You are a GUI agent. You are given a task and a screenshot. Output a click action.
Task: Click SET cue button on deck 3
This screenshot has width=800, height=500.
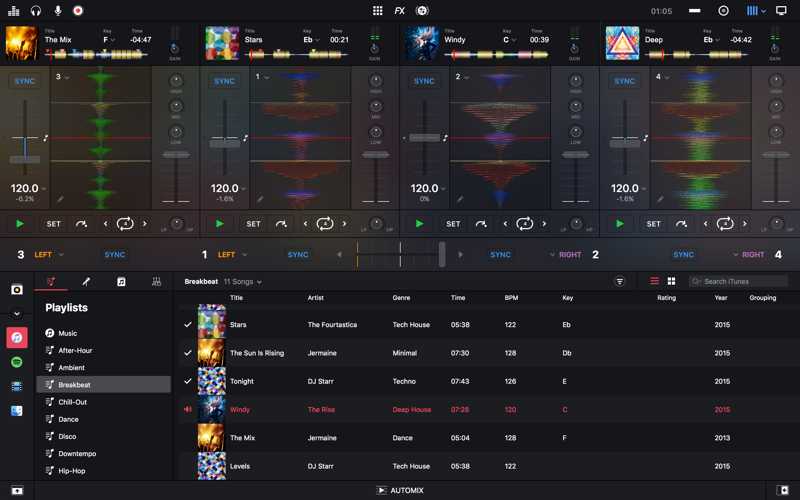tap(54, 223)
